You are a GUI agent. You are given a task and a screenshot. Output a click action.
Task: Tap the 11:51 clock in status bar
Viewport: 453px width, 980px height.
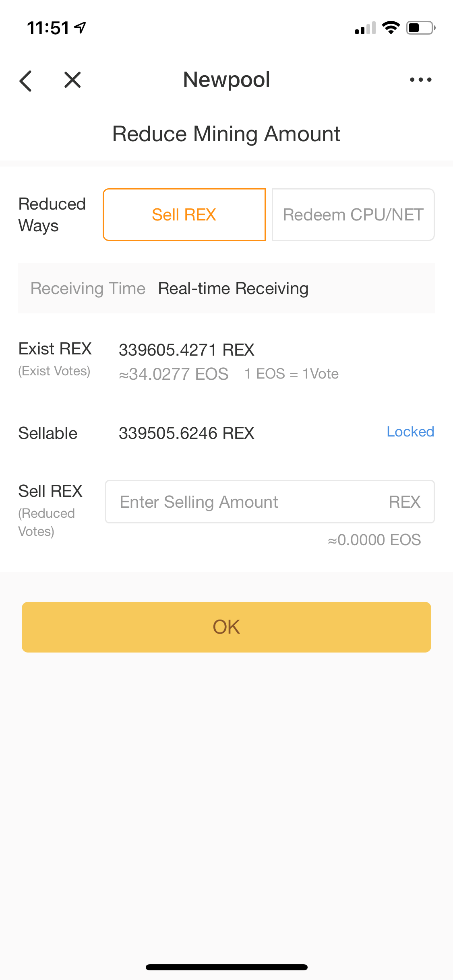[x=48, y=28]
